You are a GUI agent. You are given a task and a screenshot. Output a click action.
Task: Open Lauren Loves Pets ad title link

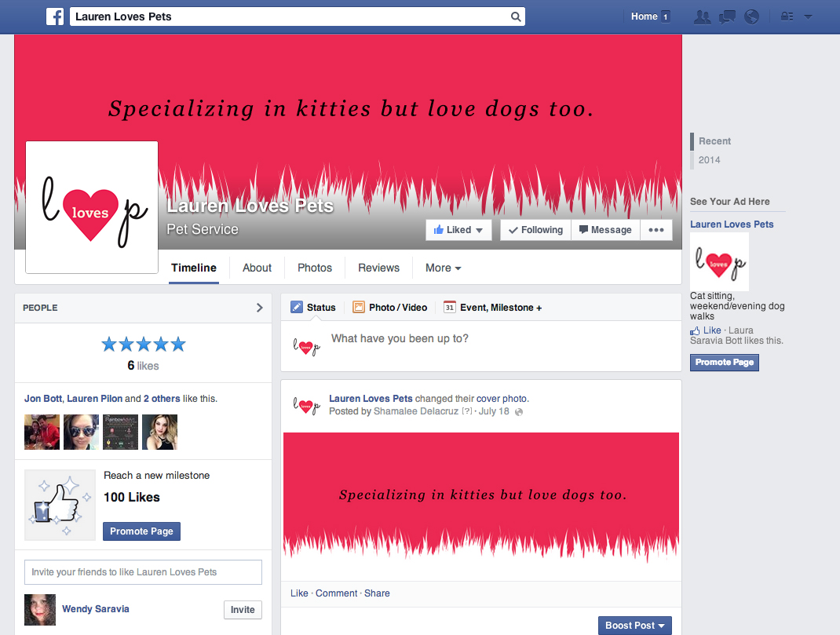(732, 224)
